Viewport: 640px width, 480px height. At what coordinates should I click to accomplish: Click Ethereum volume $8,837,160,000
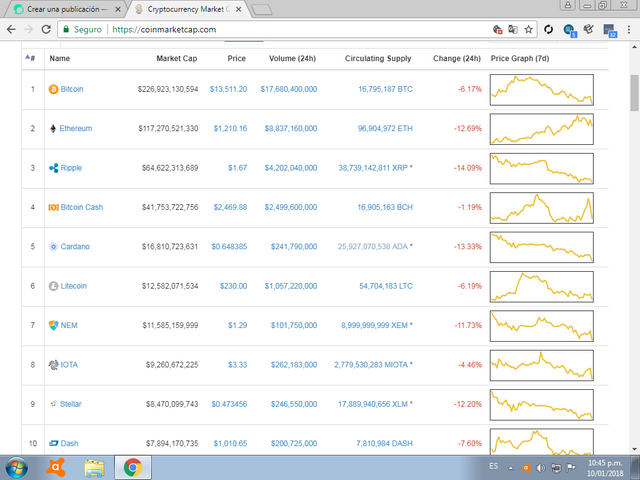(291, 129)
